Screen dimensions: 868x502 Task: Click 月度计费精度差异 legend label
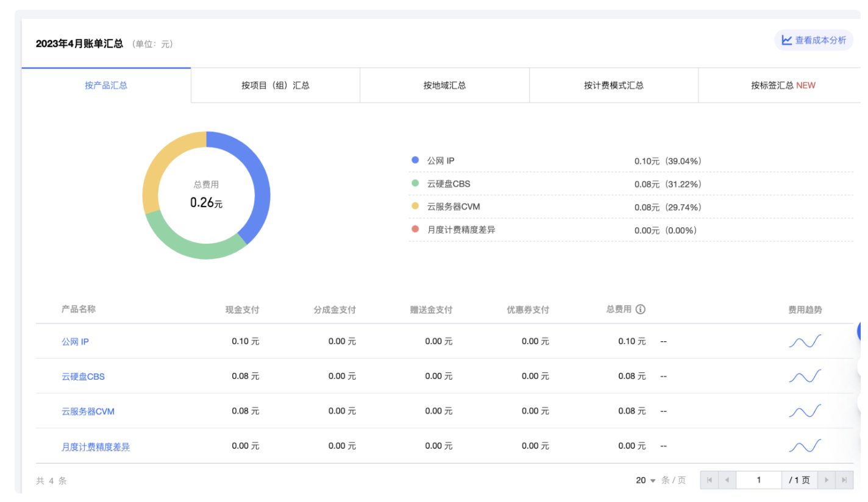pyautogui.click(x=461, y=230)
